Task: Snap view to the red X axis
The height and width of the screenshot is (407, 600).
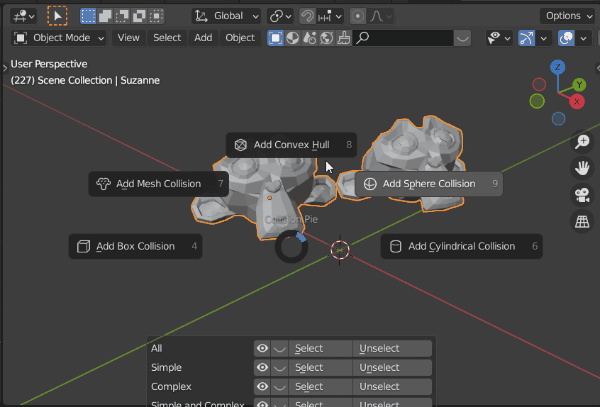Action: click(x=577, y=102)
